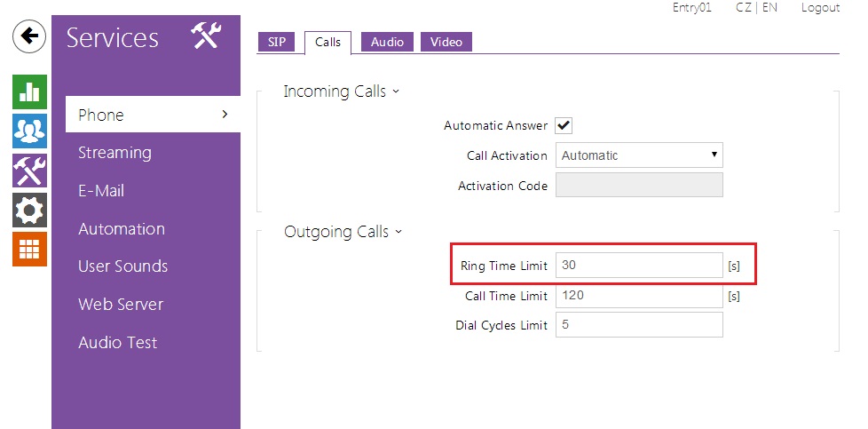The image size is (868, 429).
Task: Open the orange grid icon
Action: point(29,249)
